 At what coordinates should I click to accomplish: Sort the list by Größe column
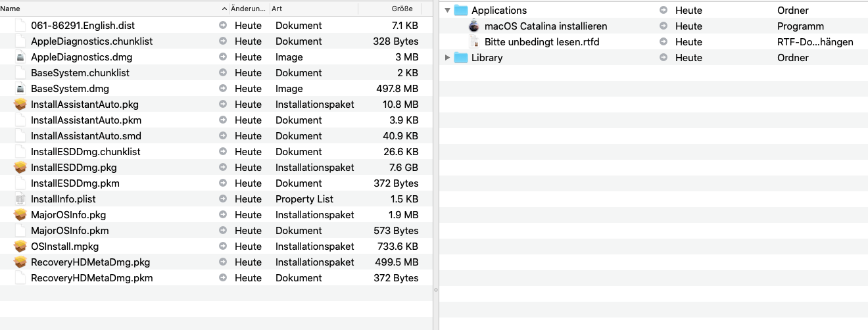(402, 9)
